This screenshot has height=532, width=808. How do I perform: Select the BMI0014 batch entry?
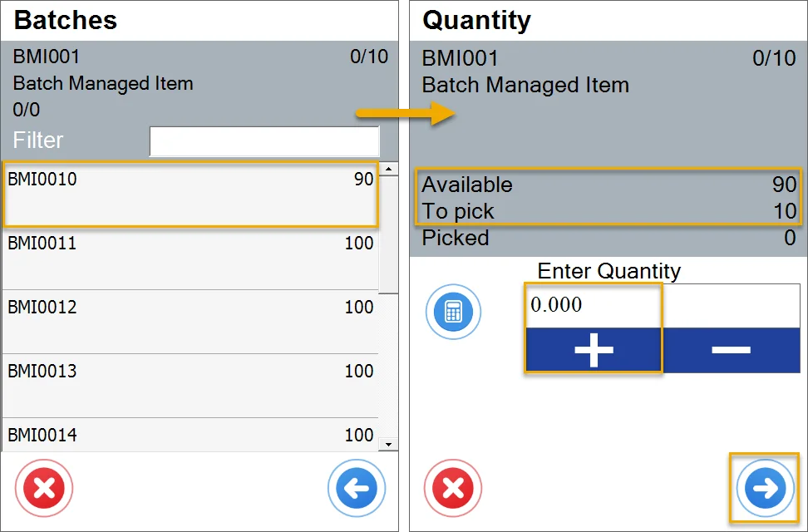click(190, 435)
